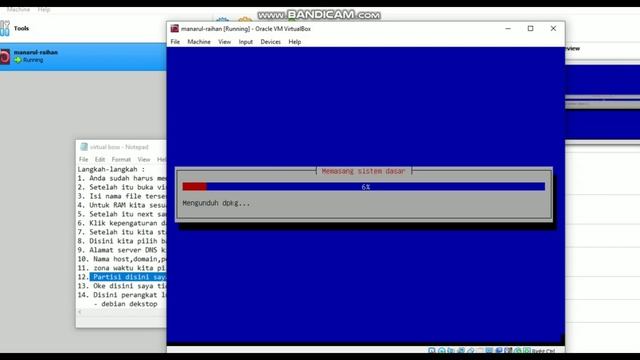This screenshot has width=640, height=360.
Task: Close the VirtualBox VM window
Action: (x=553, y=29)
